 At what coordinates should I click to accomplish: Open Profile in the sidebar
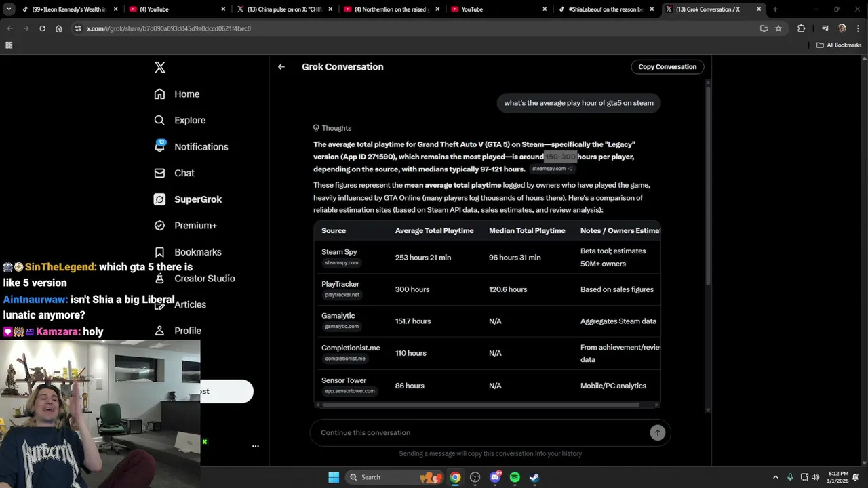178,331
